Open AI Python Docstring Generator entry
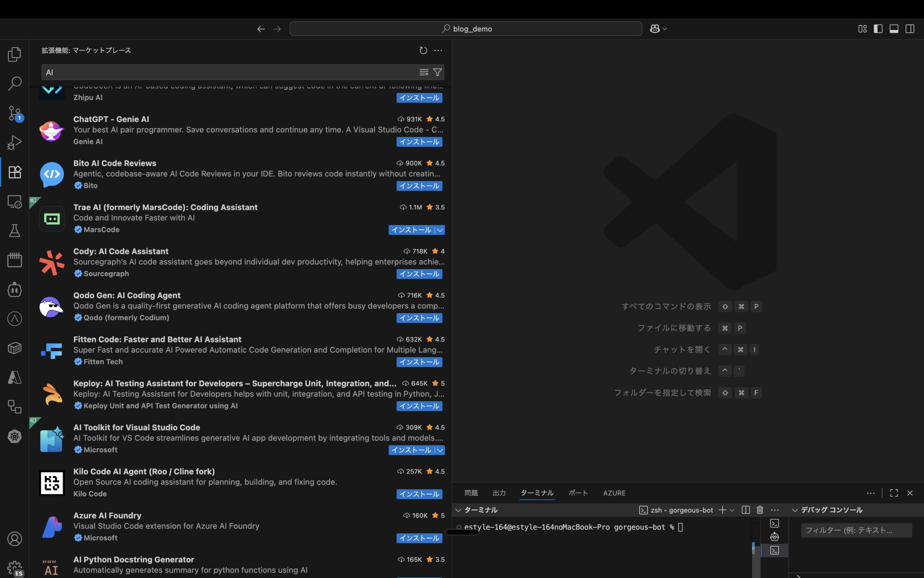Image resolution: width=924 pixels, height=578 pixels. 240,565
